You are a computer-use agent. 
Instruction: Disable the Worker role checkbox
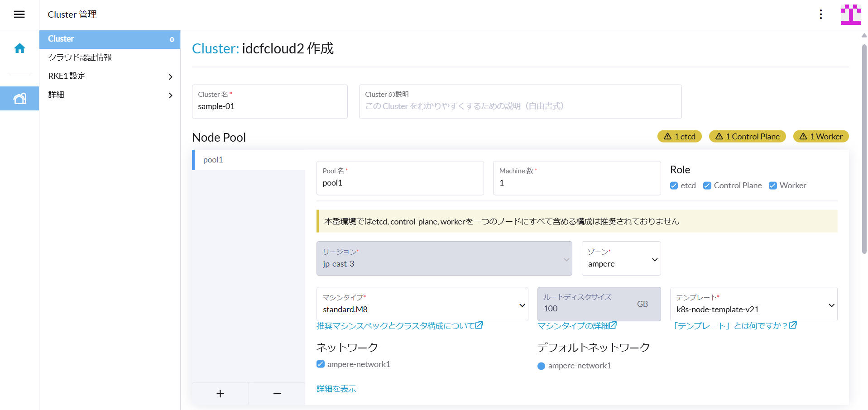point(773,186)
